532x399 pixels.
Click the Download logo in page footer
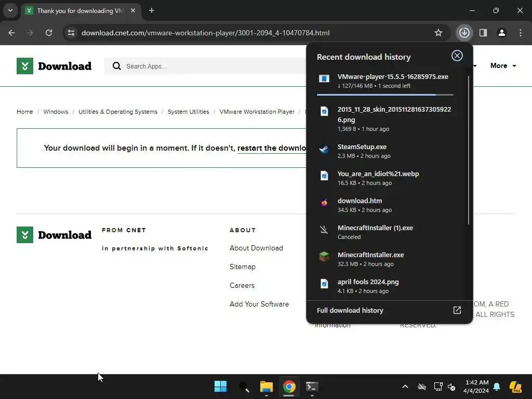[x=54, y=235]
